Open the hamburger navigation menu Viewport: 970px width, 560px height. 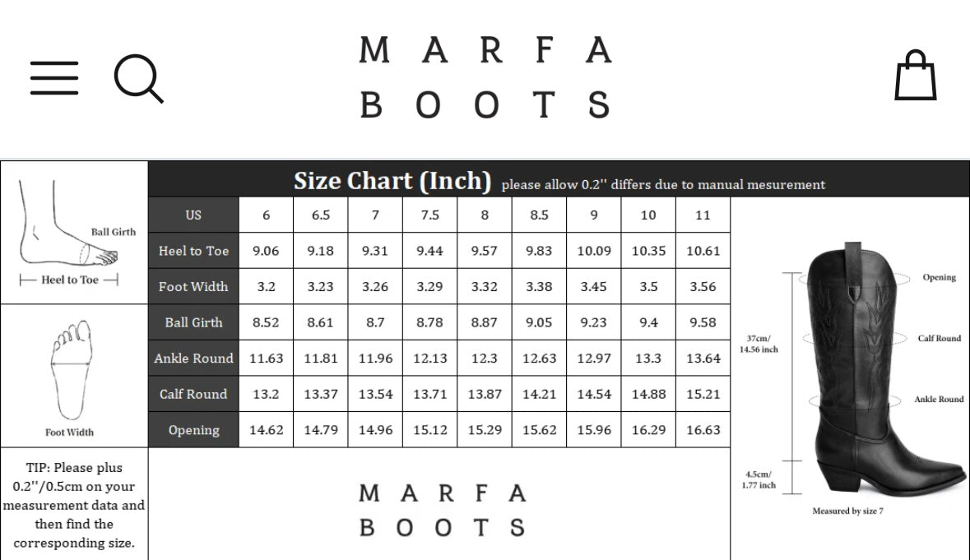[x=54, y=78]
